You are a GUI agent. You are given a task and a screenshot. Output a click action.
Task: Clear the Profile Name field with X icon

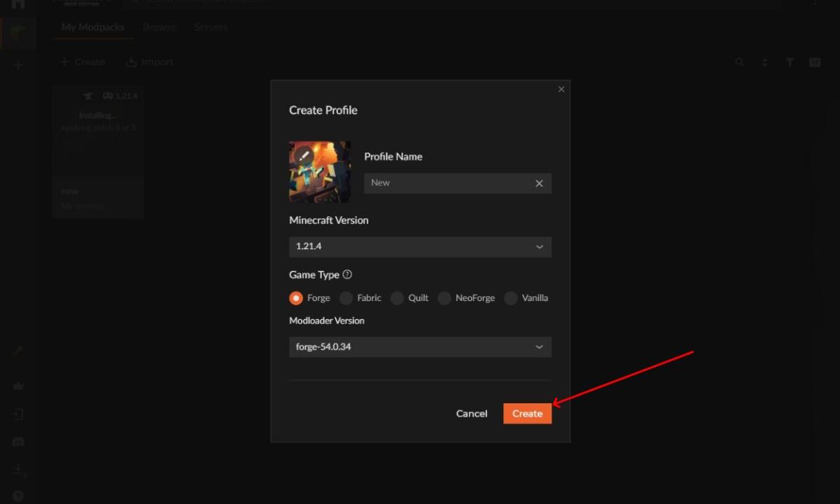click(539, 183)
